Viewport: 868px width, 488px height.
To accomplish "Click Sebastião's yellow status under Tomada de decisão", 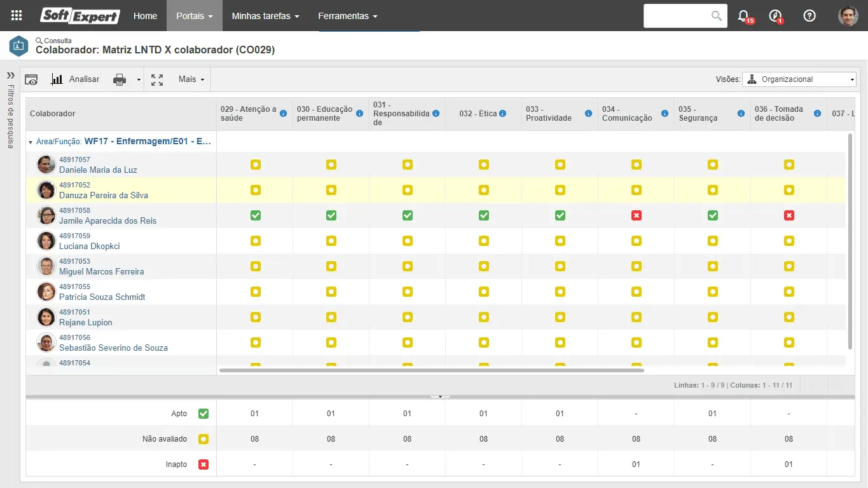I will tap(789, 342).
